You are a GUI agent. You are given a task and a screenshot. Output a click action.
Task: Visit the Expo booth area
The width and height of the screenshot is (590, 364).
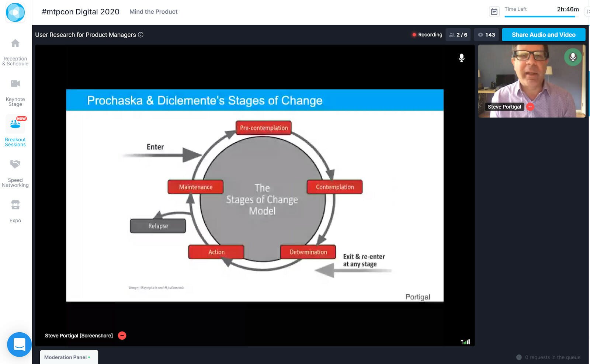[15, 205]
